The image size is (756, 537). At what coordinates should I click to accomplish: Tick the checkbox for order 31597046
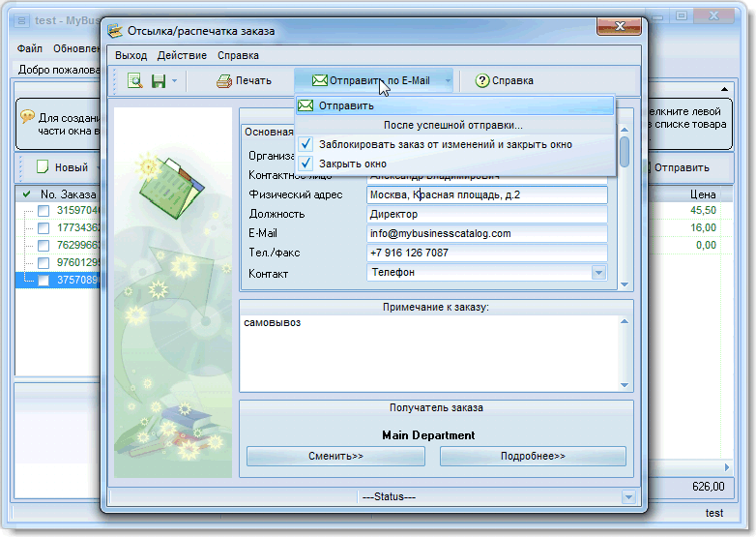click(x=43, y=211)
